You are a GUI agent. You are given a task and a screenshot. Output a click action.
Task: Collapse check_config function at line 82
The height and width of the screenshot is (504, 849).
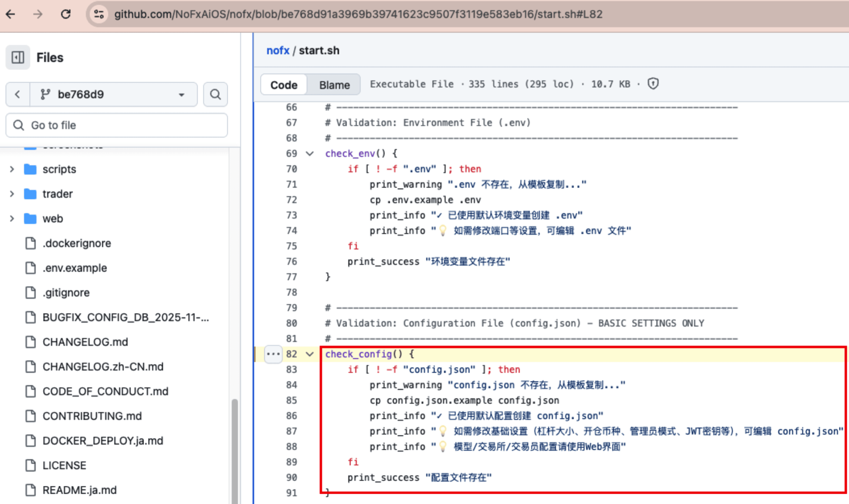coord(310,354)
